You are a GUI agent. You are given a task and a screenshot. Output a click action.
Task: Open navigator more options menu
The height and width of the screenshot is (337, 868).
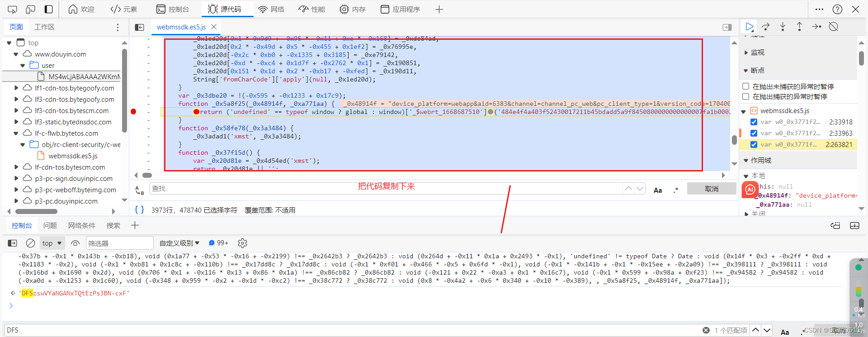click(x=118, y=27)
